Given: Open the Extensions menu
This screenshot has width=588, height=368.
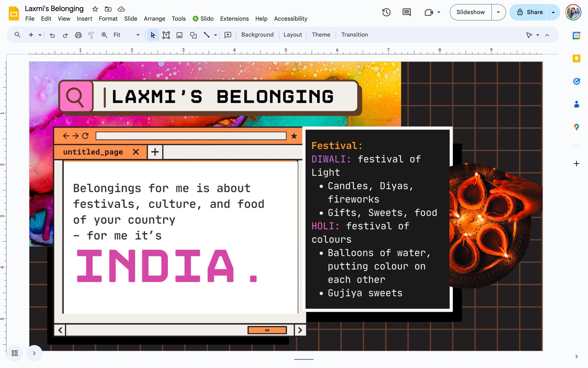Looking at the screenshot, I should click(234, 19).
